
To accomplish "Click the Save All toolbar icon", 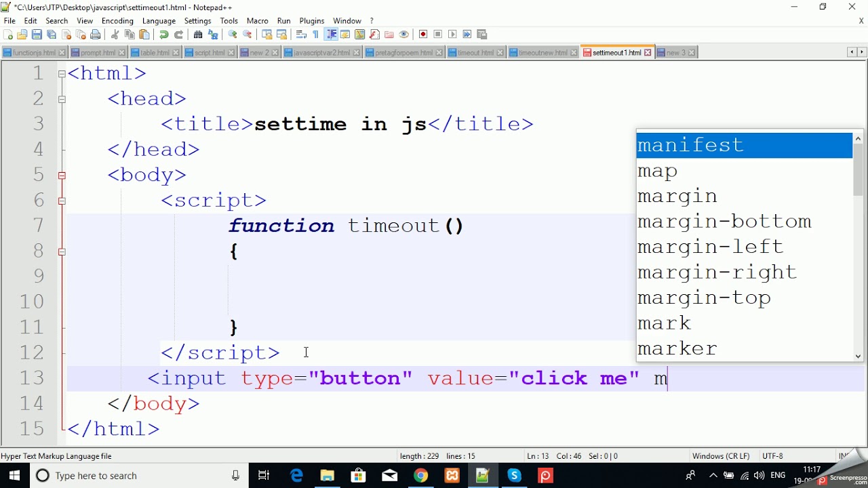I will (52, 35).
